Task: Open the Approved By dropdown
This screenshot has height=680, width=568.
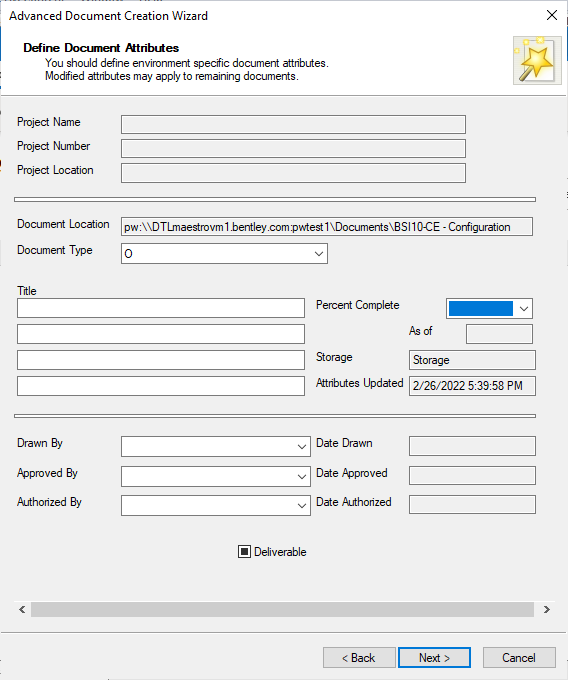Action: (x=302, y=476)
